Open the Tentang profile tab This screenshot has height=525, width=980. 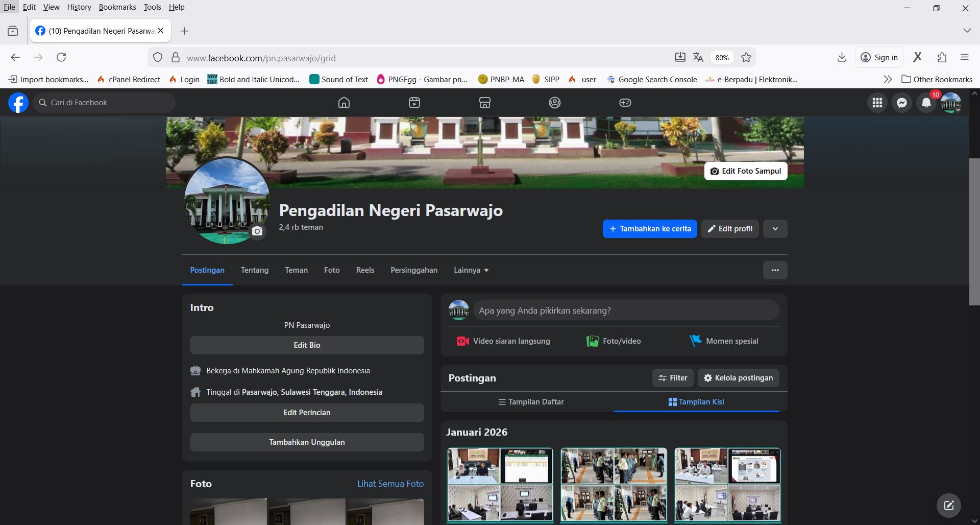click(255, 270)
